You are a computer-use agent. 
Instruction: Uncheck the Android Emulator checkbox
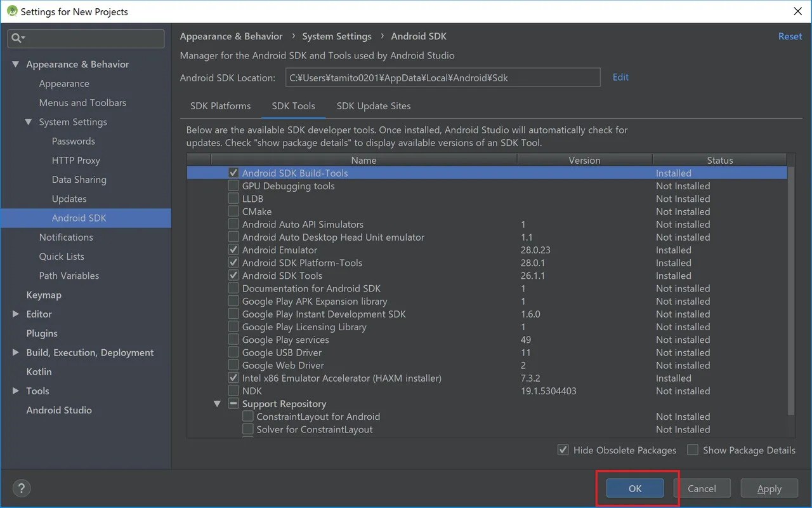coord(233,250)
